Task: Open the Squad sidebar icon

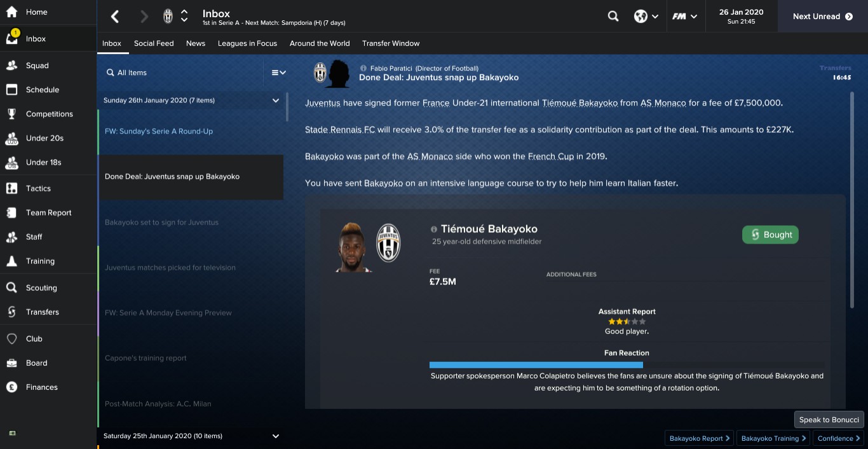Action: click(x=11, y=66)
